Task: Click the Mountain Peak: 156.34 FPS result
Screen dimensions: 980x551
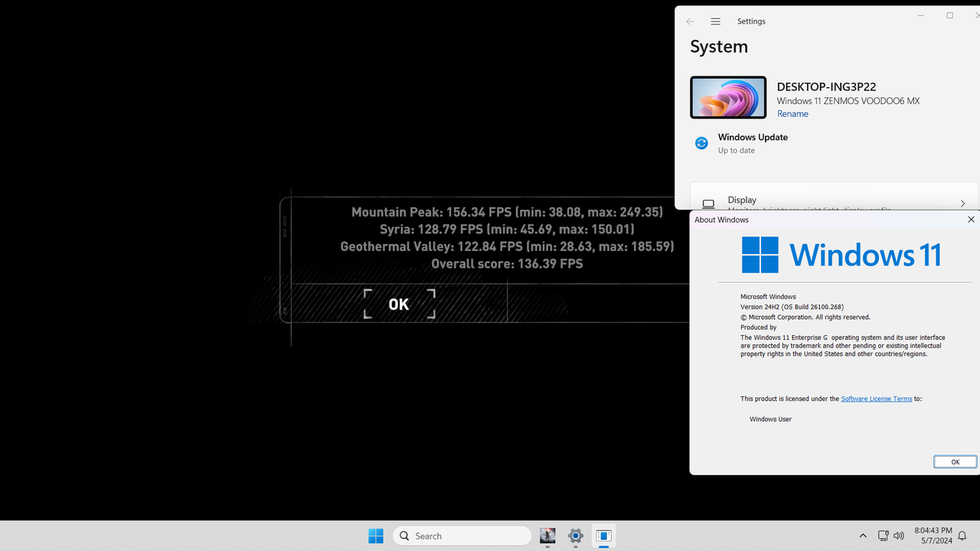Action: click(507, 212)
